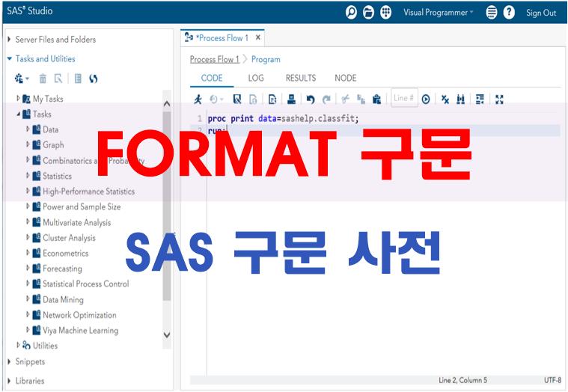The width and height of the screenshot is (568, 392).
Task: Select the Process Flow 1 tab
Action: (222, 37)
